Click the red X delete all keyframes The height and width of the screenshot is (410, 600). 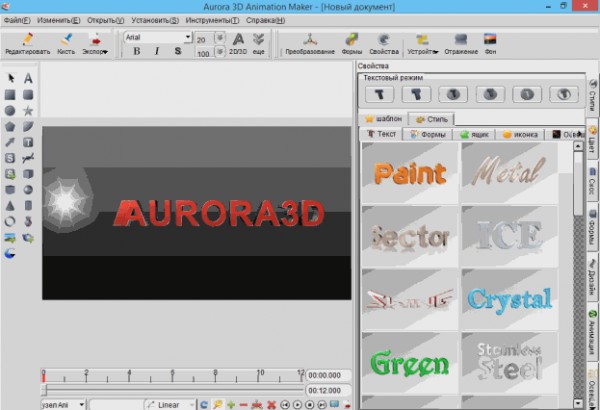(271, 405)
